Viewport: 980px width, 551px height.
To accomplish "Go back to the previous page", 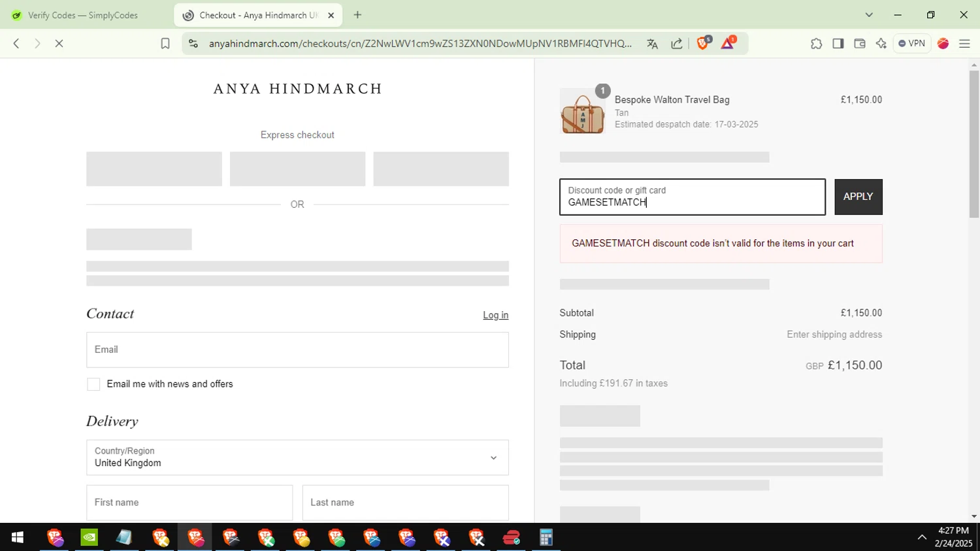I will pyautogui.click(x=16, y=44).
